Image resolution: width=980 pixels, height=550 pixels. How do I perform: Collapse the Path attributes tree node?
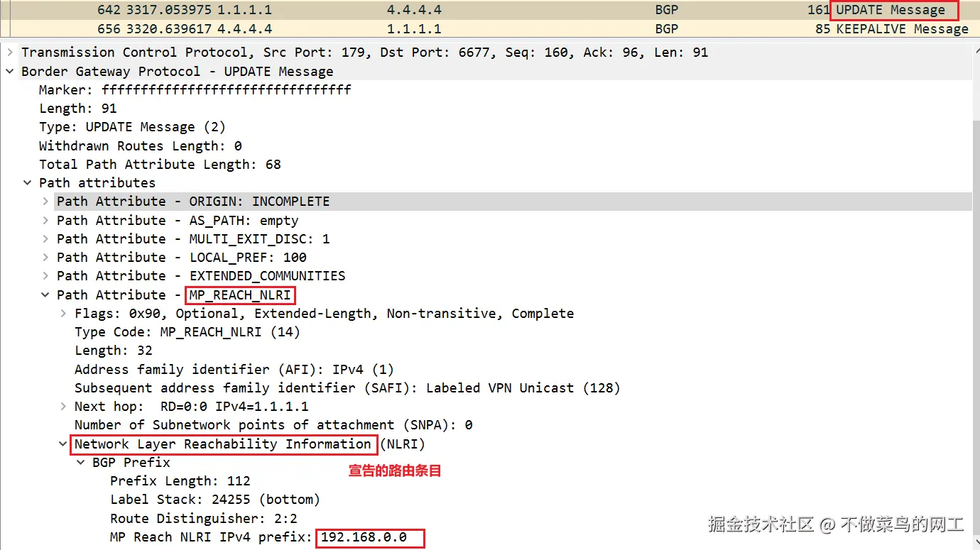tap(28, 183)
